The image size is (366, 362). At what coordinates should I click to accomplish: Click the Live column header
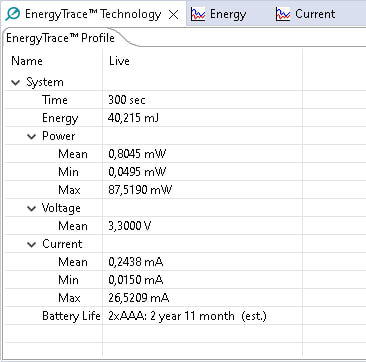(x=119, y=61)
